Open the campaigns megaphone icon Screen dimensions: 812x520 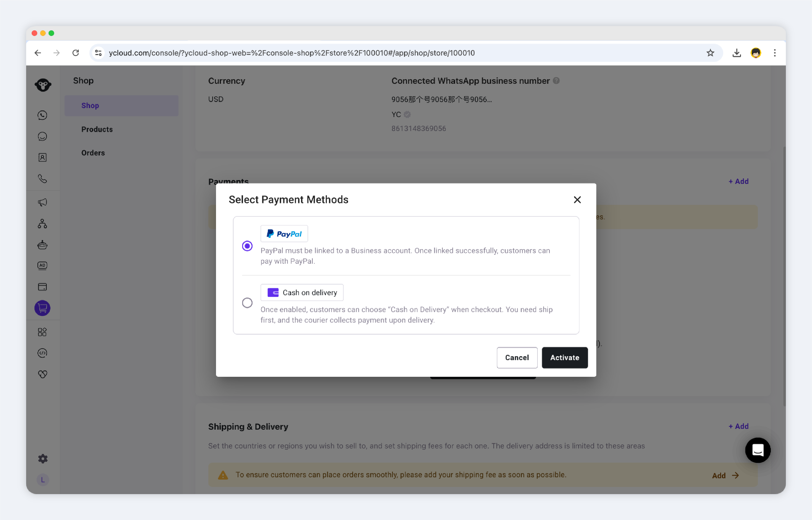pyautogui.click(x=43, y=203)
